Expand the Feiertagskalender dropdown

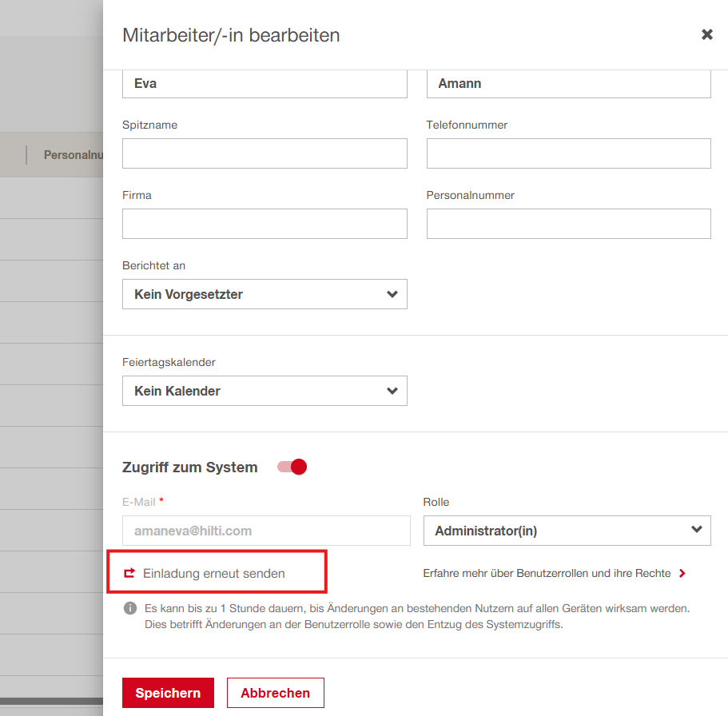tap(265, 391)
